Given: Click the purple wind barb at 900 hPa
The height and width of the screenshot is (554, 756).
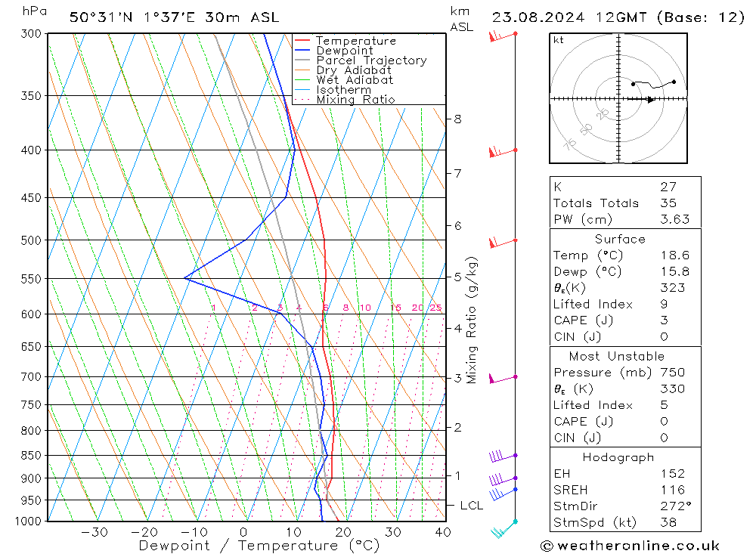Looking at the screenshot, I should (503, 479).
